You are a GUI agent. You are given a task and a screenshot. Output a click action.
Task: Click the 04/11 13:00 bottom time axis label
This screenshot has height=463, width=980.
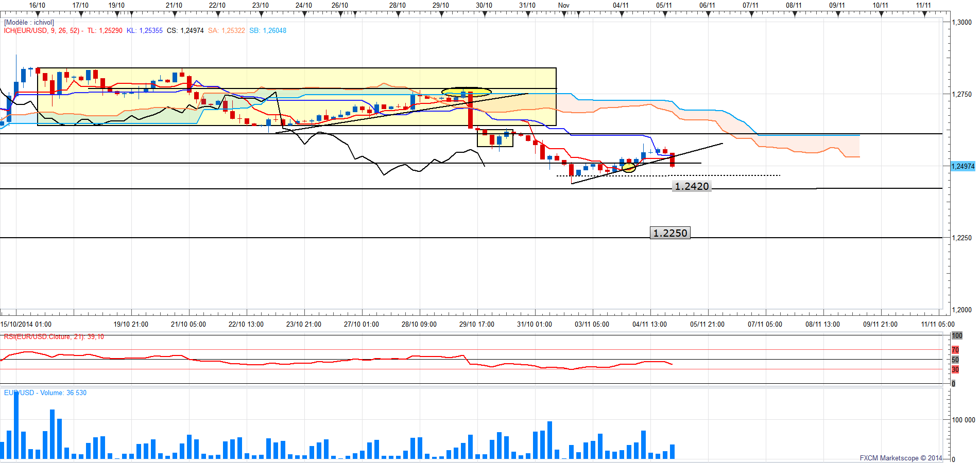point(649,324)
